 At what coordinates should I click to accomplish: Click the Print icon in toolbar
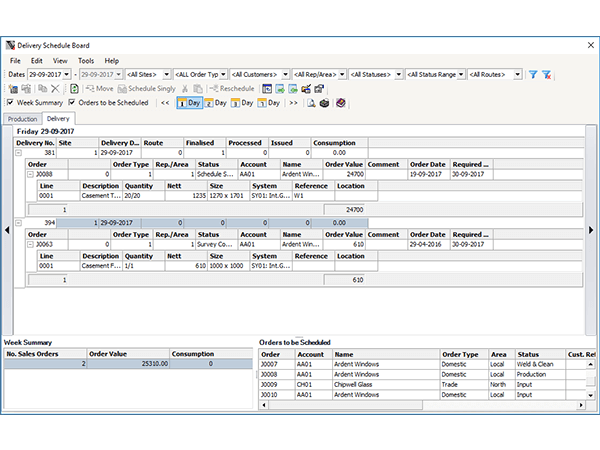tap(324, 102)
